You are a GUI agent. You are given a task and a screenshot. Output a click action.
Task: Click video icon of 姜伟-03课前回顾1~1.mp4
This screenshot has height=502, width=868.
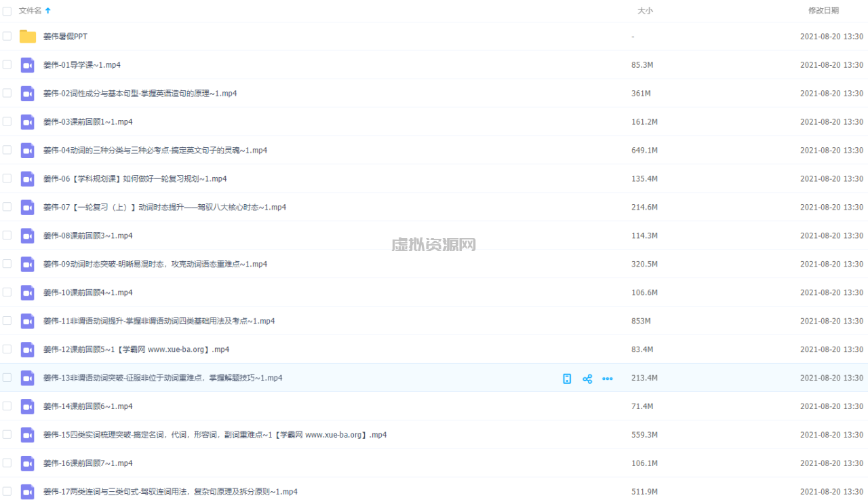(27, 122)
